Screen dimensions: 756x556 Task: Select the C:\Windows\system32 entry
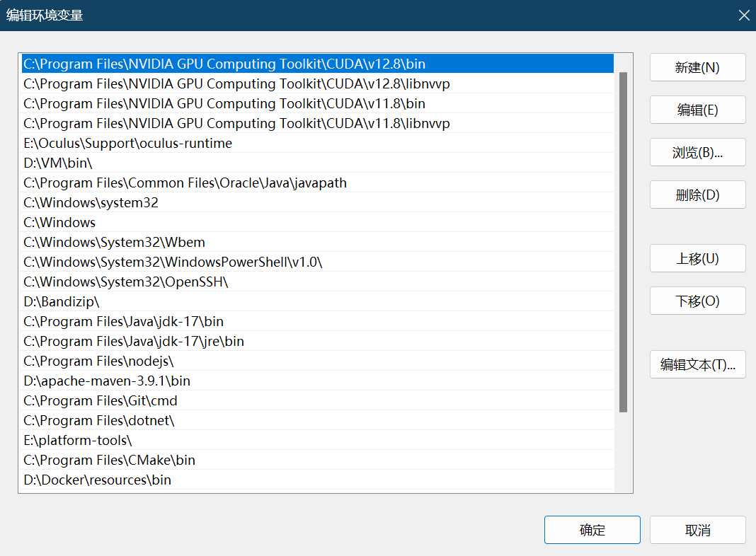point(318,202)
